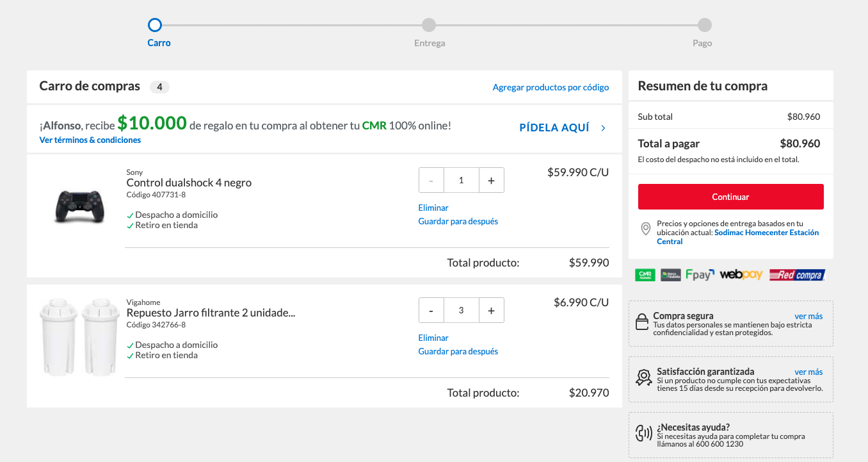Click the red Continuar button
Image resolution: width=868 pixels, height=462 pixels.
(730, 197)
